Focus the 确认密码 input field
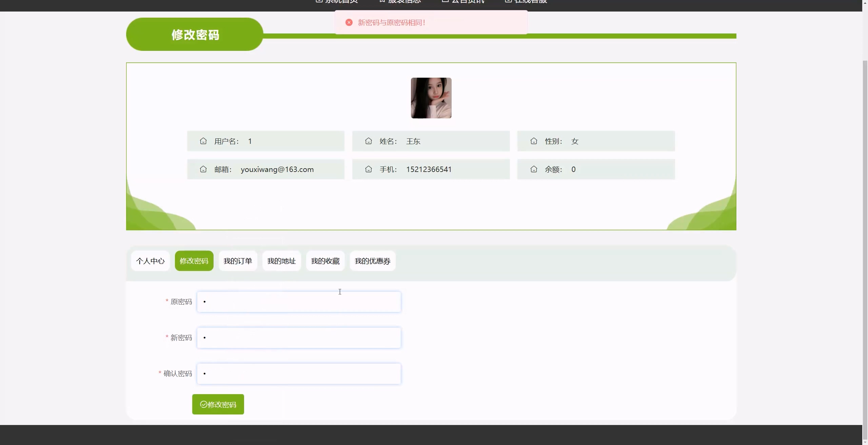Viewport: 868px width, 445px height. coord(299,374)
